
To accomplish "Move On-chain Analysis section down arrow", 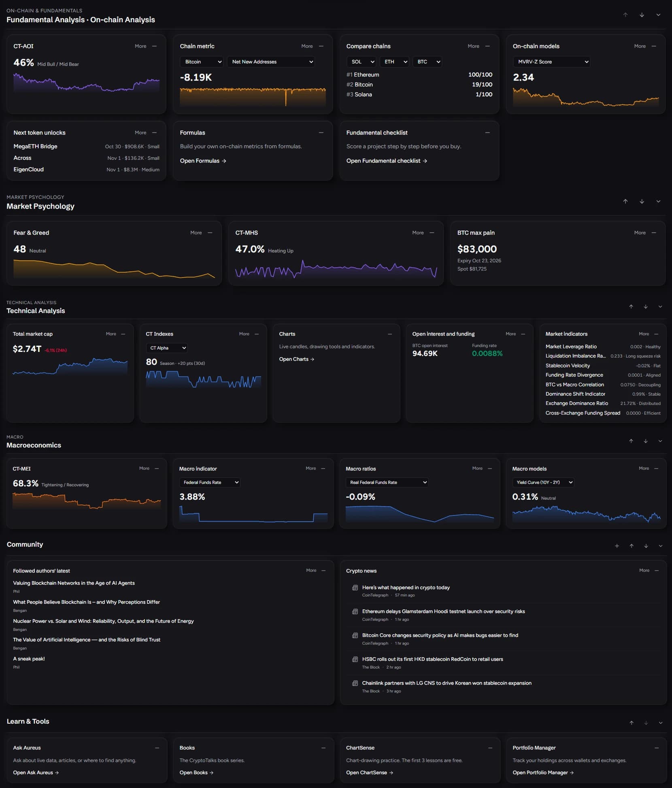I will [x=642, y=15].
